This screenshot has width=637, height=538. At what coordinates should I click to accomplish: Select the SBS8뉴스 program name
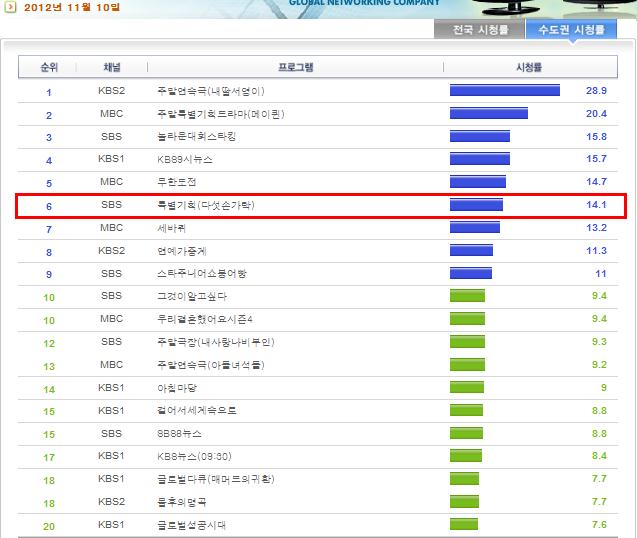click(179, 434)
